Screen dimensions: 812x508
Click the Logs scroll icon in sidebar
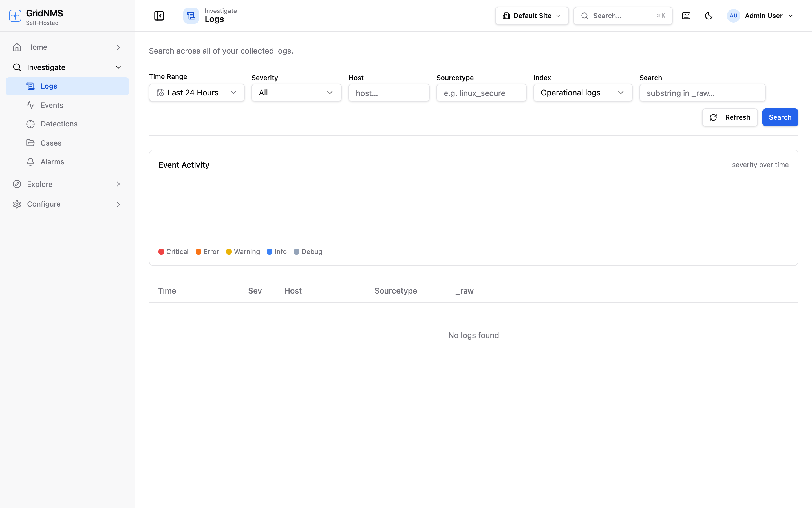(x=30, y=86)
